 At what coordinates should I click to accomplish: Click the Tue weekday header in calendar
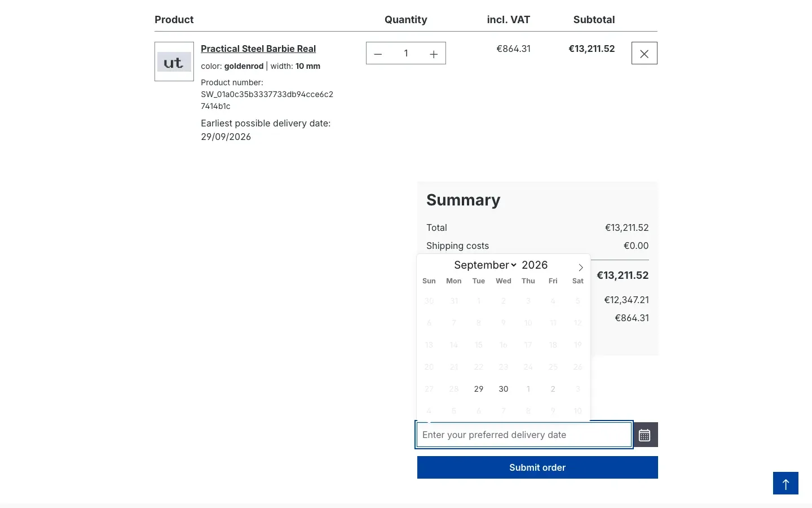coord(479,281)
